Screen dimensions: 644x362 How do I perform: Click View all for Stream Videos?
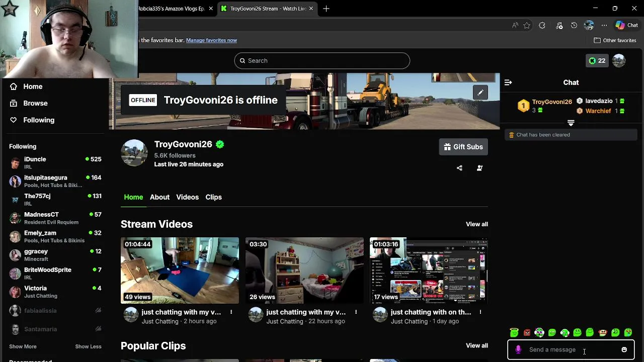477,224
